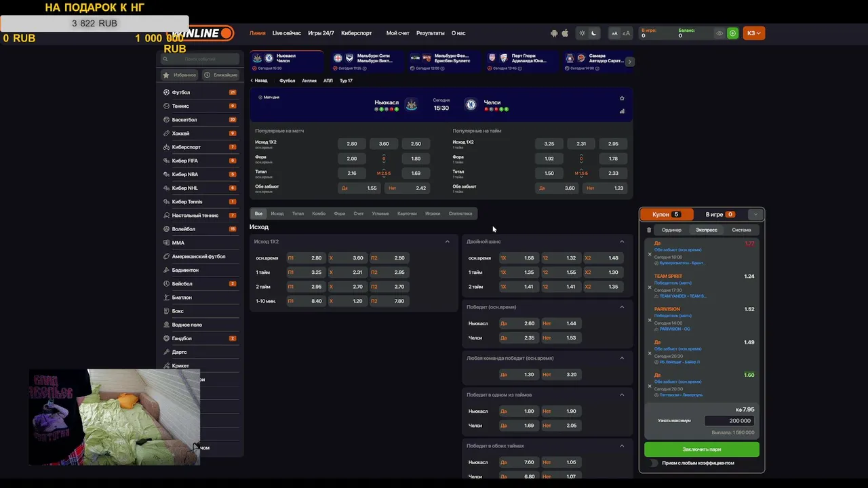Screen dimensions: 868x488
Task: Collapse Любая команда победит section
Action: tap(622, 358)
